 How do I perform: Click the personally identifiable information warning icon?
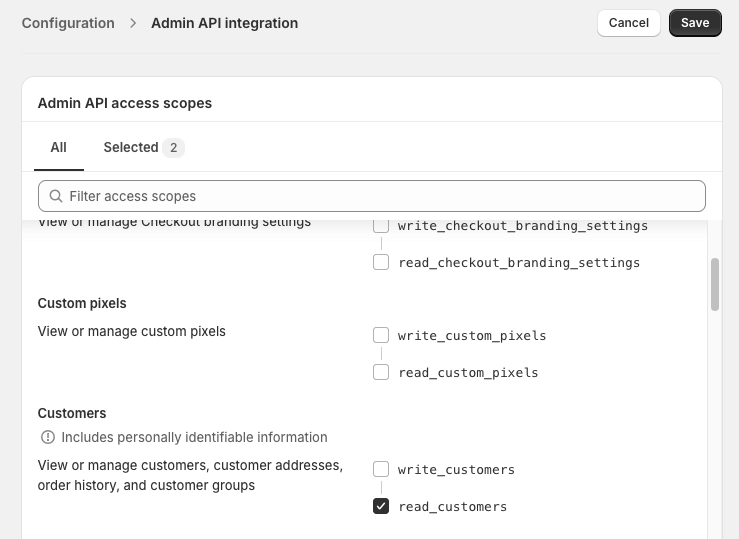click(x=48, y=437)
